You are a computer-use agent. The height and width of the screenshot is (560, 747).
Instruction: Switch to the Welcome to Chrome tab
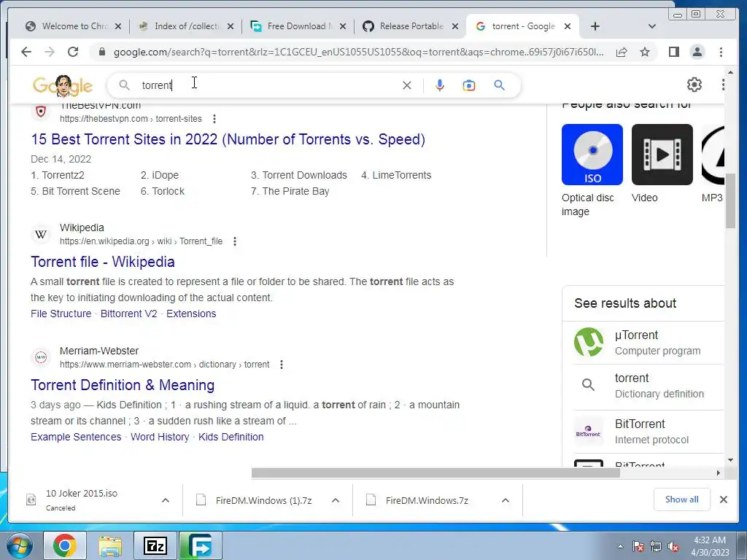click(74, 26)
